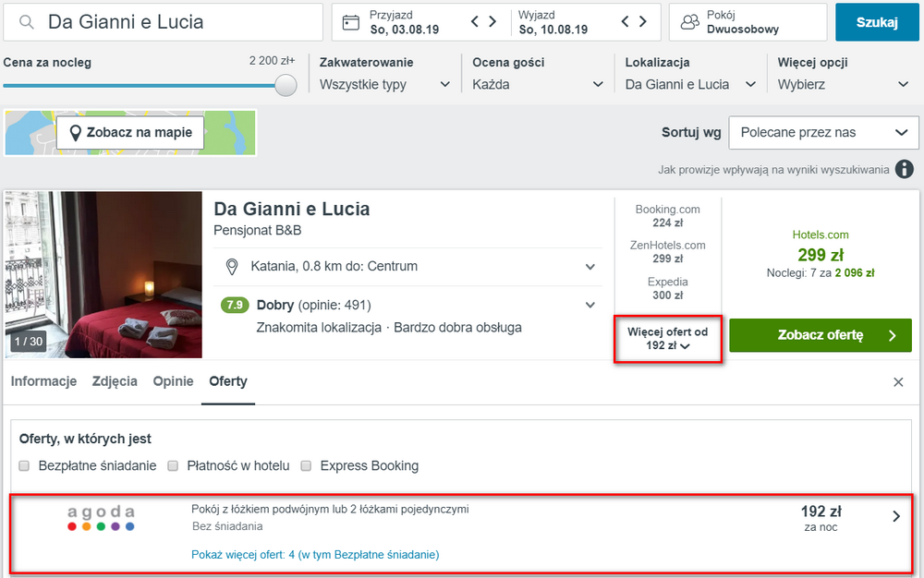This screenshot has width=924, height=578.
Task: Open the arrival date calendar icon
Action: (350, 22)
